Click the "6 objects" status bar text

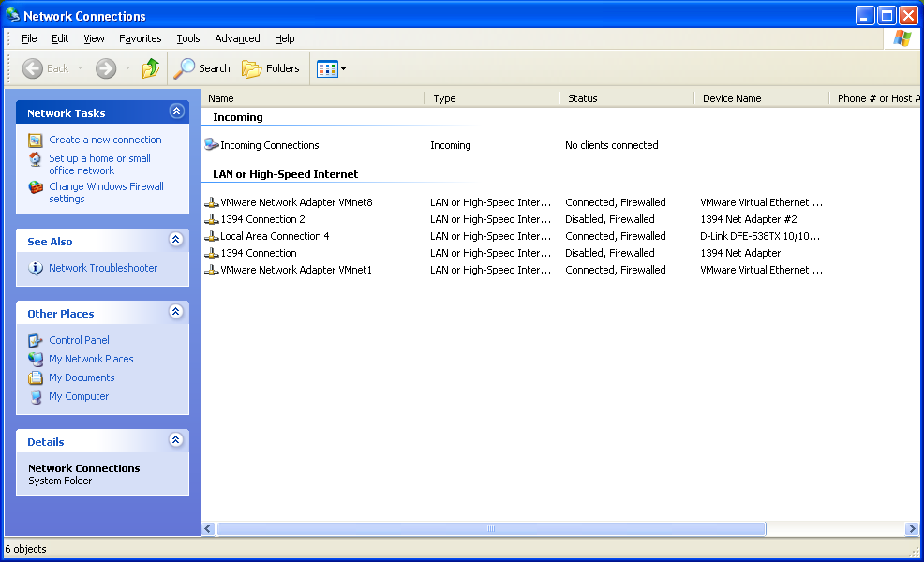(x=26, y=549)
